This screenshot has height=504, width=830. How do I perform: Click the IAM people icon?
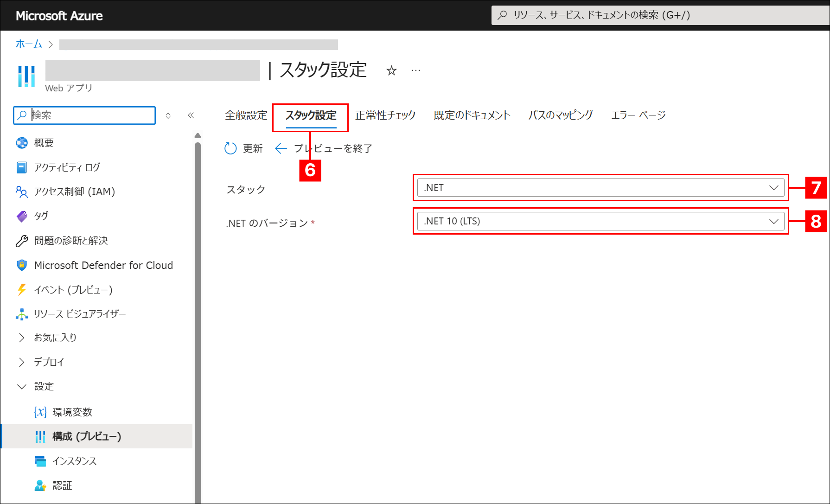(22, 191)
